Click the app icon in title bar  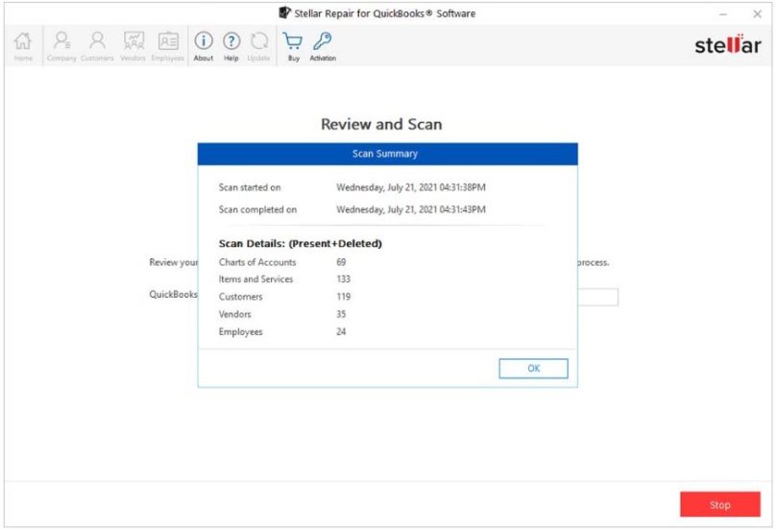pos(284,12)
